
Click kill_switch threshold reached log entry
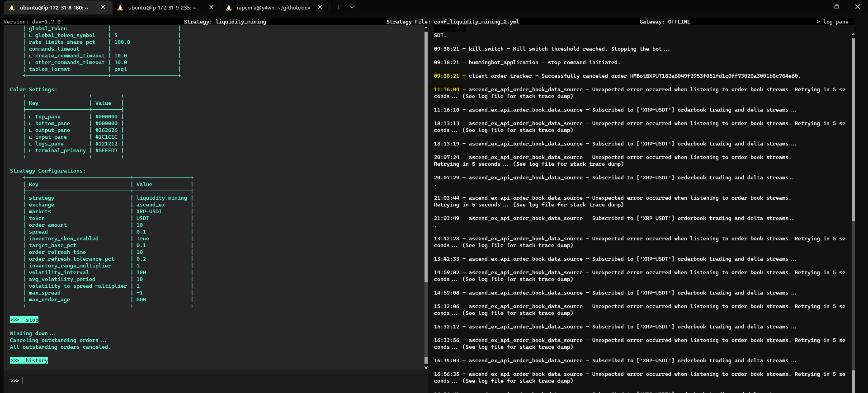click(552, 49)
